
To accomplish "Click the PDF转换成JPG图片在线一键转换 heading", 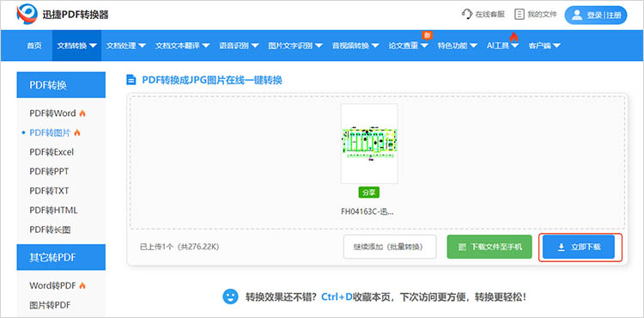I will (x=212, y=80).
